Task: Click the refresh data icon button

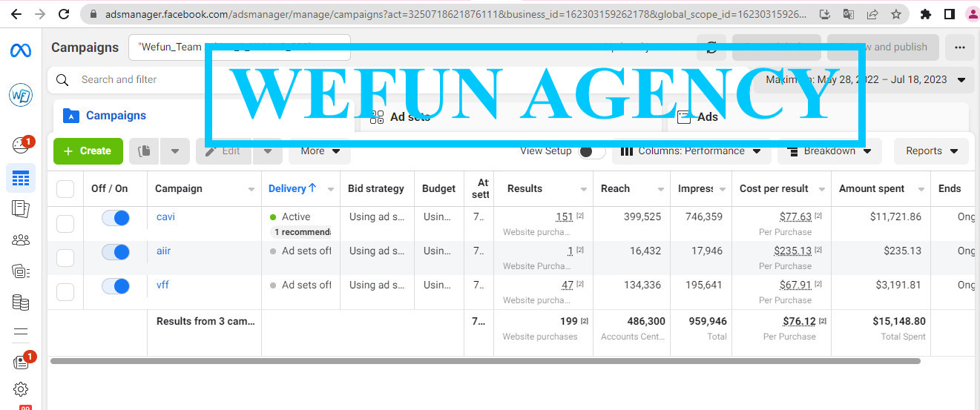Action: (x=711, y=47)
